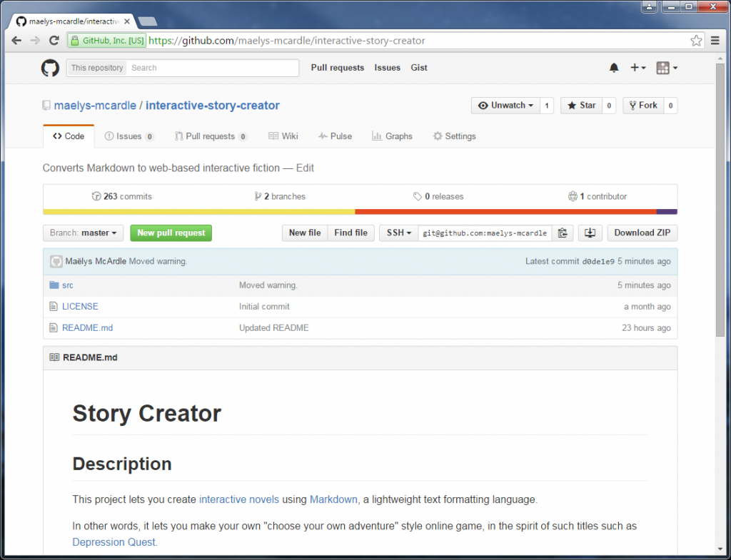Open the SSH protocol dropdown

point(398,233)
